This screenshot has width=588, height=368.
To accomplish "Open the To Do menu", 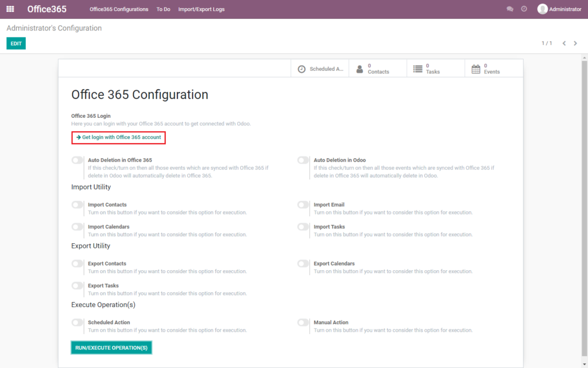I will [x=163, y=9].
